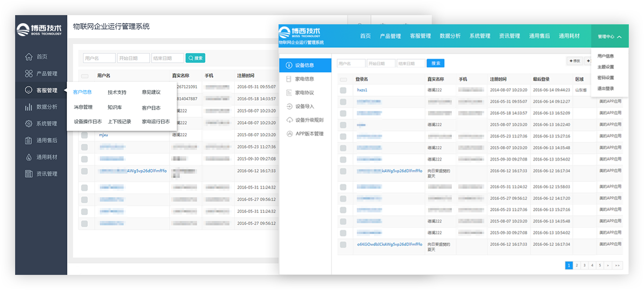The height and width of the screenshot is (290, 644).
Task: Click the 设备导入 import icon
Action: click(x=290, y=106)
